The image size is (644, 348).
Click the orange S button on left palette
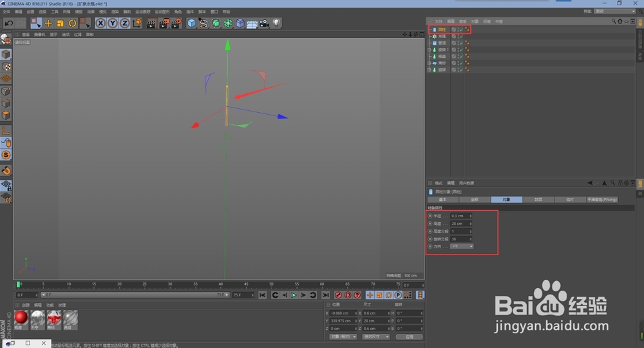(x=6, y=155)
